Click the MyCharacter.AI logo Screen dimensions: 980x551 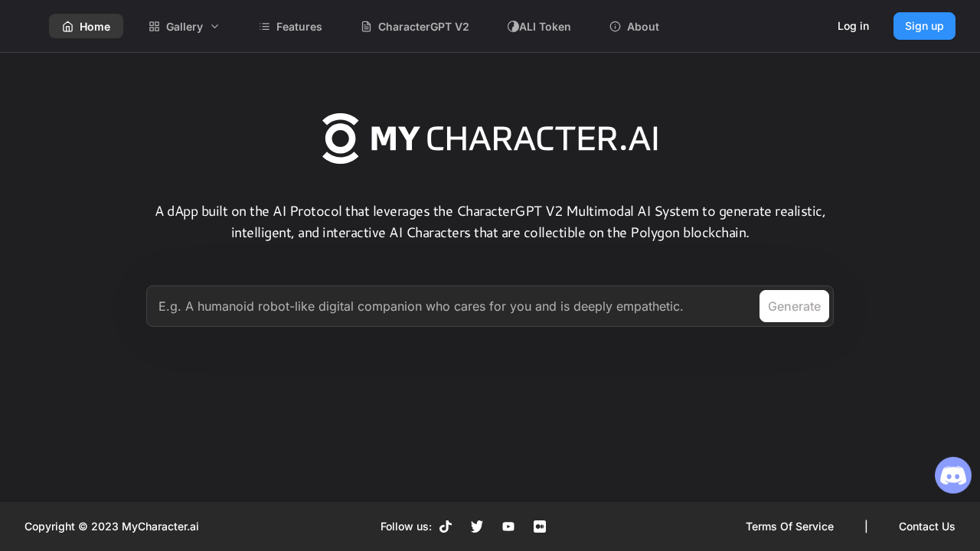coord(490,139)
